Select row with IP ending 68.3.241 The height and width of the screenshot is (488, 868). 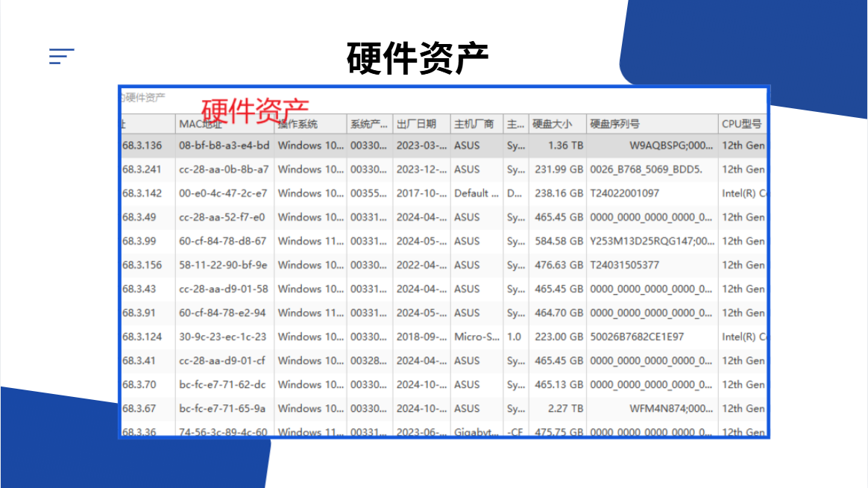click(444, 169)
